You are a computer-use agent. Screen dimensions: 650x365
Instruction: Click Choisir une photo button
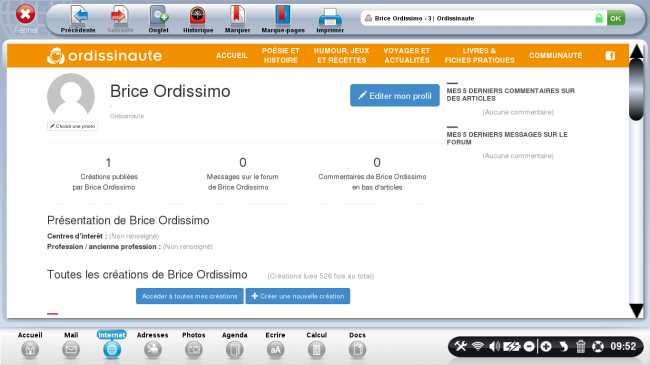[x=73, y=126]
